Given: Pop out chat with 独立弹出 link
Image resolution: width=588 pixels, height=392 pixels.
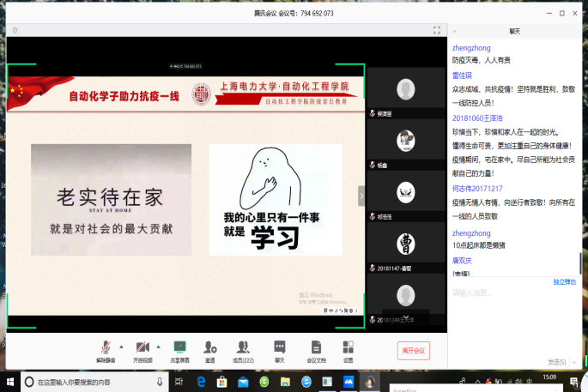Looking at the screenshot, I should [564, 281].
